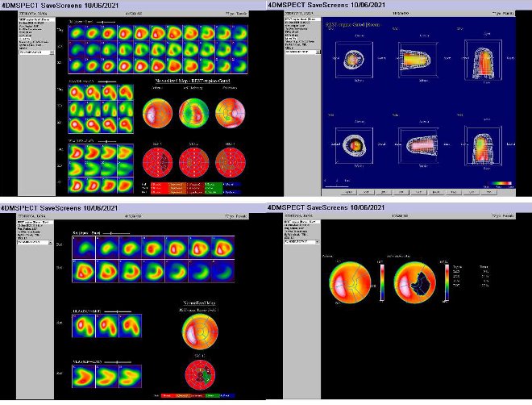Select the top-left 3D heart surface view
The image size is (532, 405).
point(353,61)
